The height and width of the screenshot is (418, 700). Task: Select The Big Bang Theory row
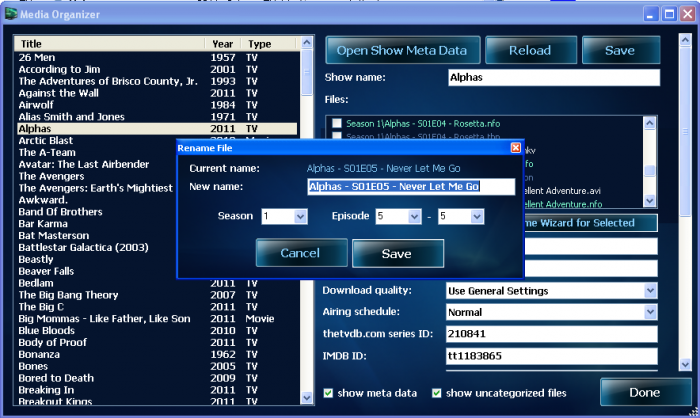(x=157, y=295)
